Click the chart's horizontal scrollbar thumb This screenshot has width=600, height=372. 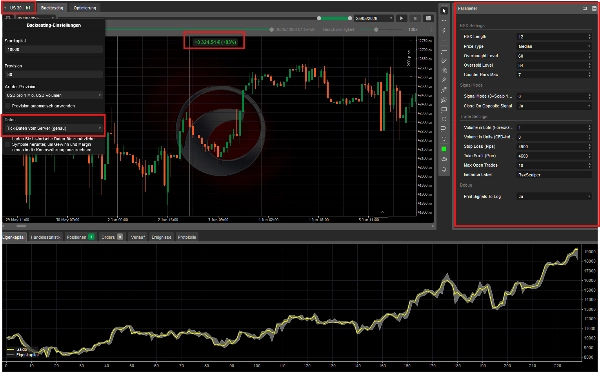(x=21, y=226)
